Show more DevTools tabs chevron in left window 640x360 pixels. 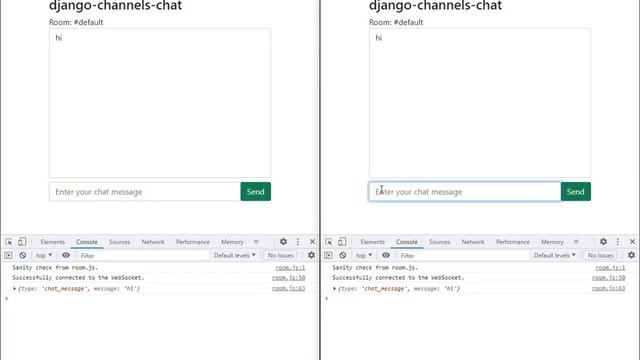point(256,242)
